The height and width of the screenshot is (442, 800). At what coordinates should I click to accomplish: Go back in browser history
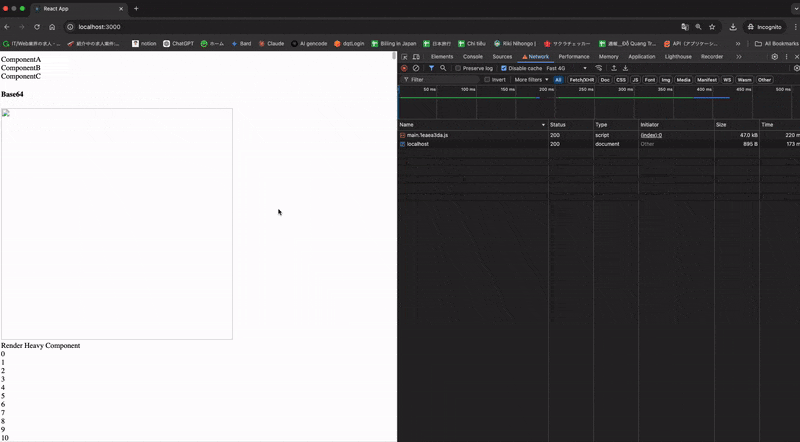(x=7, y=27)
